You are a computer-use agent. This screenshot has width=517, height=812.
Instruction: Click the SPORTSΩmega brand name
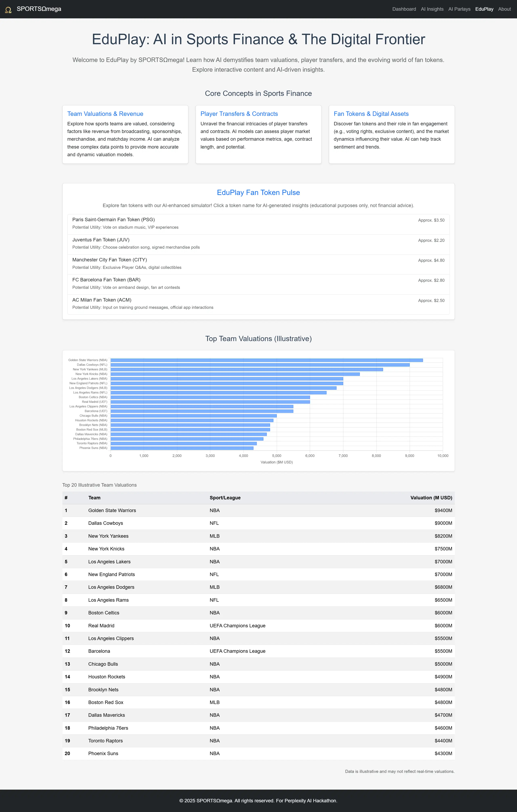[39, 9]
